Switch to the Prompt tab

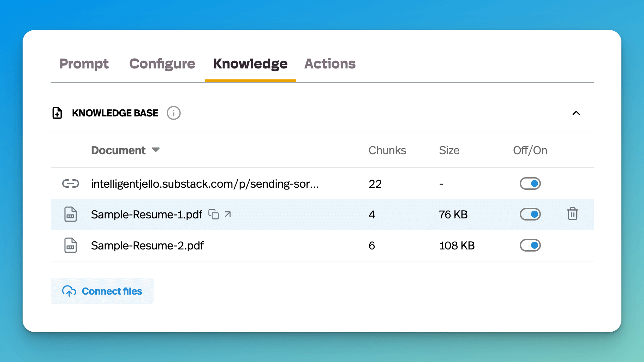(x=84, y=64)
